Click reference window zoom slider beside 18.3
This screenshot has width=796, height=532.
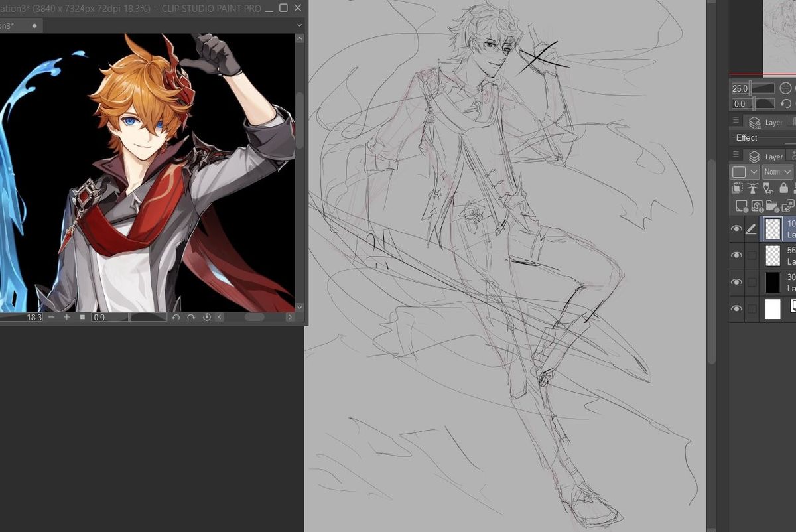pos(22,318)
